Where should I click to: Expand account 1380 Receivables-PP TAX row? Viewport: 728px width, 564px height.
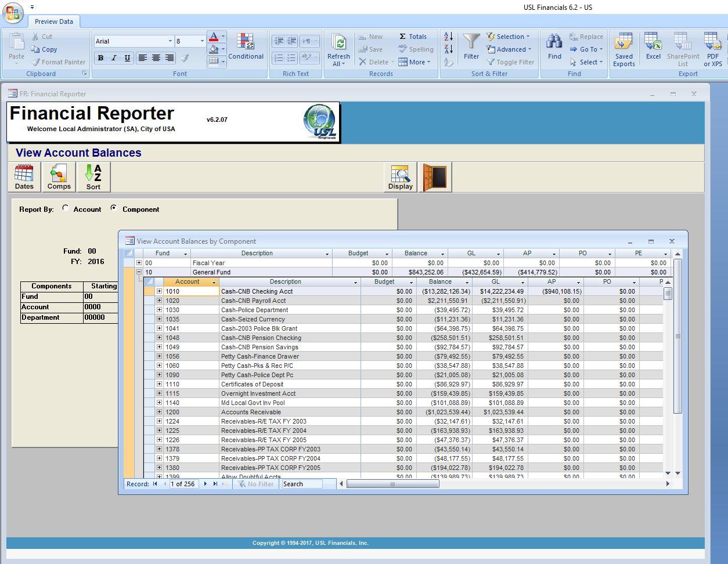159,468
